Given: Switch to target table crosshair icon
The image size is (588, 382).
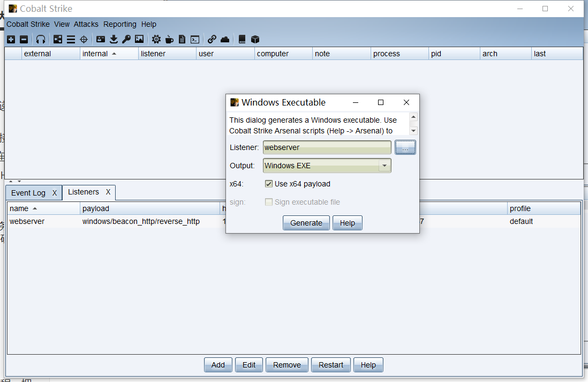Looking at the screenshot, I should tap(84, 40).
